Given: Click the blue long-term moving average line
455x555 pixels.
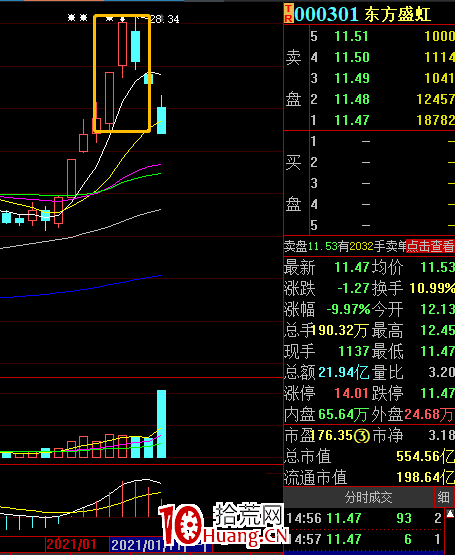Looking at the screenshot, I should click(x=81, y=288).
